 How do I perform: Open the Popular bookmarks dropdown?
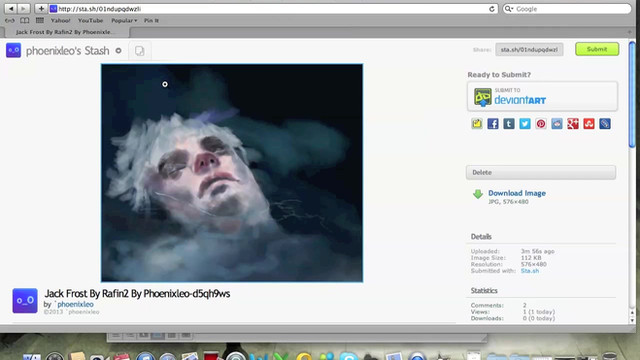click(x=124, y=20)
